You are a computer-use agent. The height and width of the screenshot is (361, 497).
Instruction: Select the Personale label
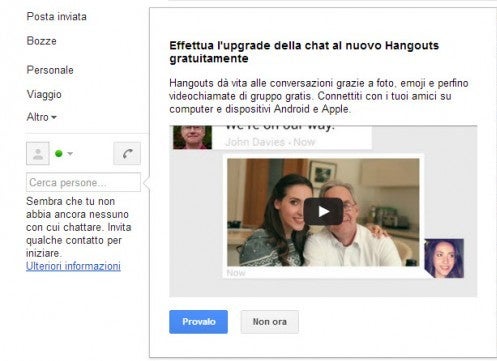click(x=50, y=70)
